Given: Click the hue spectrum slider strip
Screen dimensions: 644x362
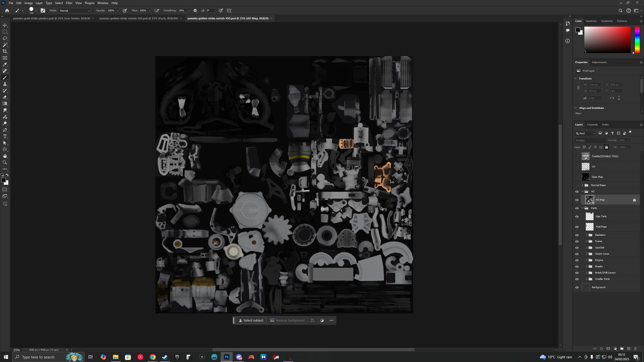Looking at the screenshot, I should pos(637,40).
